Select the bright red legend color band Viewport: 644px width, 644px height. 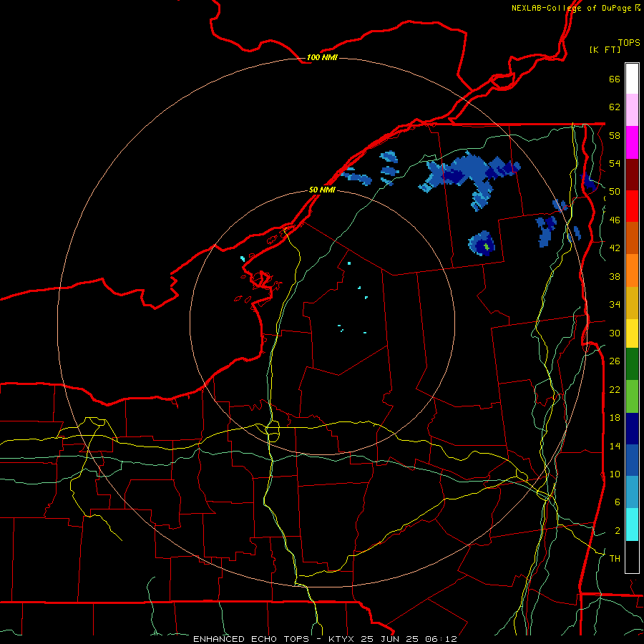(632, 206)
